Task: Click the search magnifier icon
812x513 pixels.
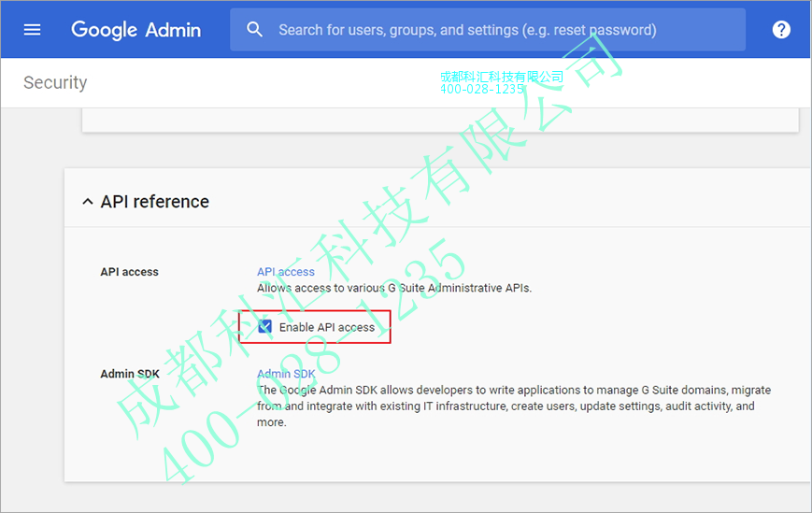Action: pyautogui.click(x=254, y=30)
